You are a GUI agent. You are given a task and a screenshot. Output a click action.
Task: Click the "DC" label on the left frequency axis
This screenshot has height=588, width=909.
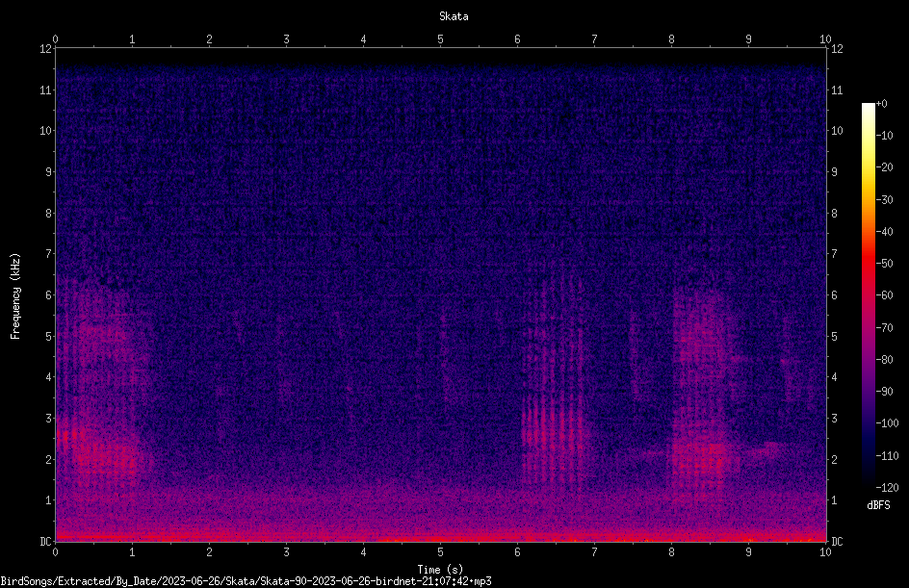[45, 542]
